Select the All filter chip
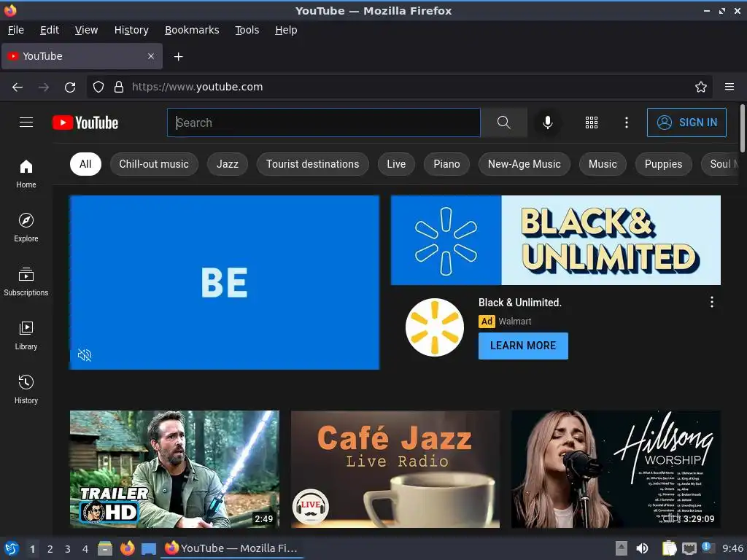This screenshot has width=747, height=560. [x=85, y=164]
